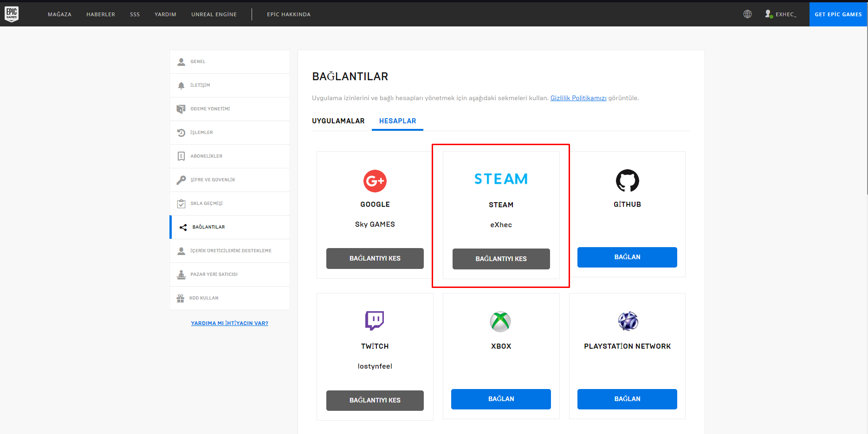
Task: Click the Sky GAMES account name
Action: click(x=375, y=224)
